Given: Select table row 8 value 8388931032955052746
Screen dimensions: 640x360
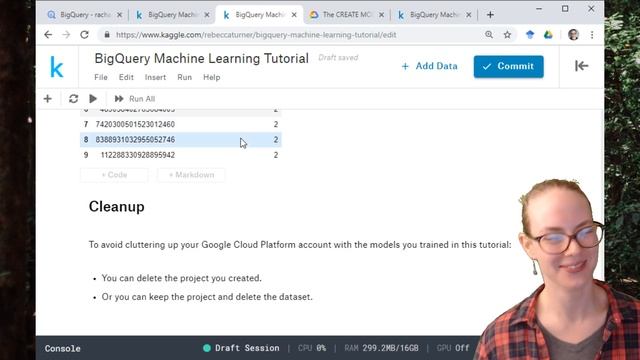Looking at the screenshot, I should coord(135,140).
